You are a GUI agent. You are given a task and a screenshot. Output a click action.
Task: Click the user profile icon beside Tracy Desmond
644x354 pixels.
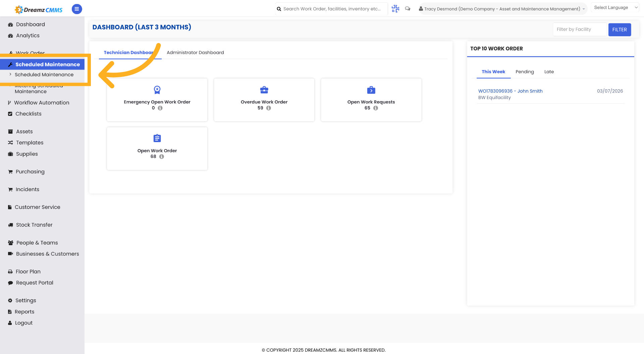(421, 9)
